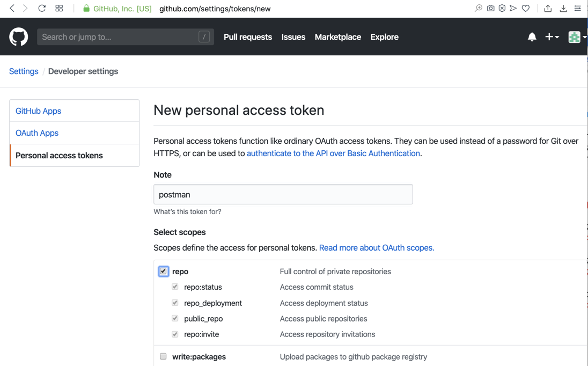Follow the Settings breadcrumb link
This screenshot has width=588, height=366.
[x=24, y=71]
